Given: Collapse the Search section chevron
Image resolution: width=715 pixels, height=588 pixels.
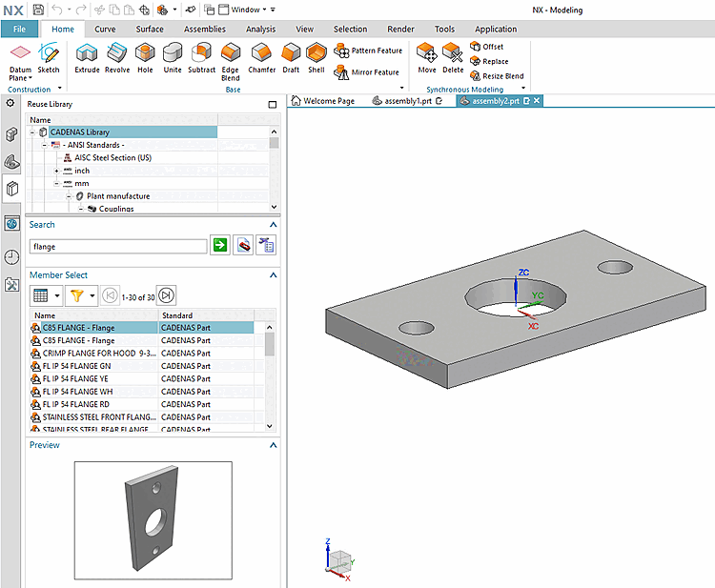Looking at the screenshot, I should (274, 225).
